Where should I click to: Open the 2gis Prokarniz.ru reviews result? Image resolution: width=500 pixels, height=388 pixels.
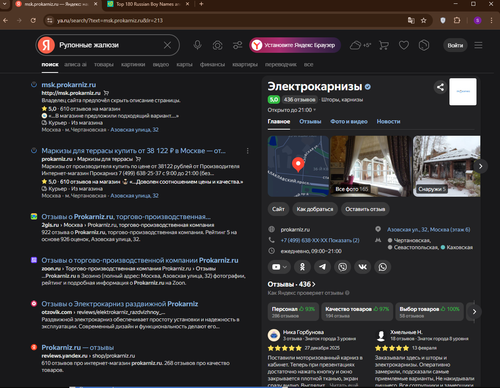[x=126, y=217]
